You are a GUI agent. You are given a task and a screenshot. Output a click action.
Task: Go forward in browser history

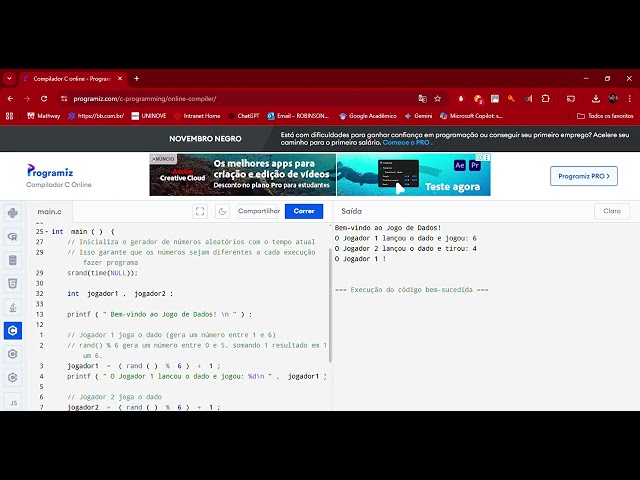click(27, 99)
